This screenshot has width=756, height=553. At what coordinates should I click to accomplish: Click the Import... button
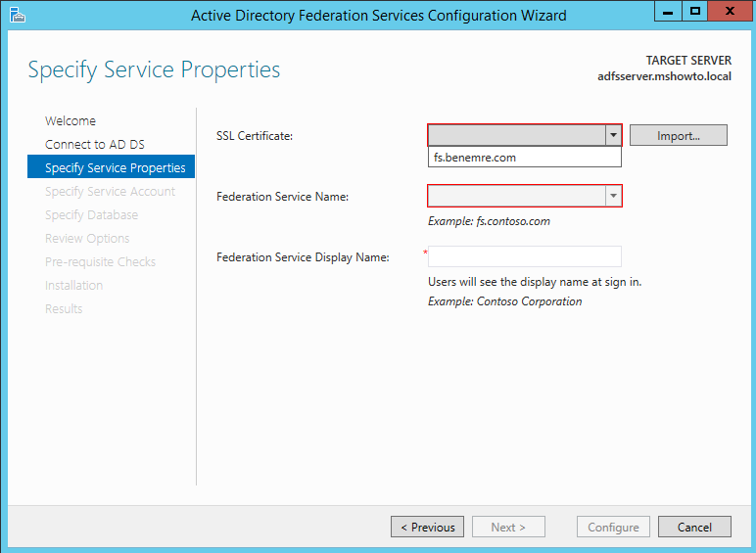(x=679, y=135)
